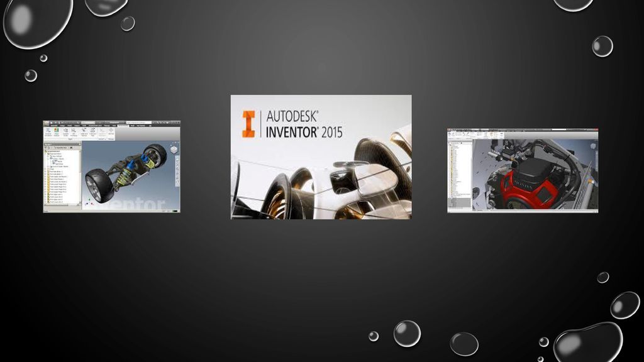Select the wheel suspension model screenshot
The width and height of the screenshot is (644, 362).
click(112, 167)
